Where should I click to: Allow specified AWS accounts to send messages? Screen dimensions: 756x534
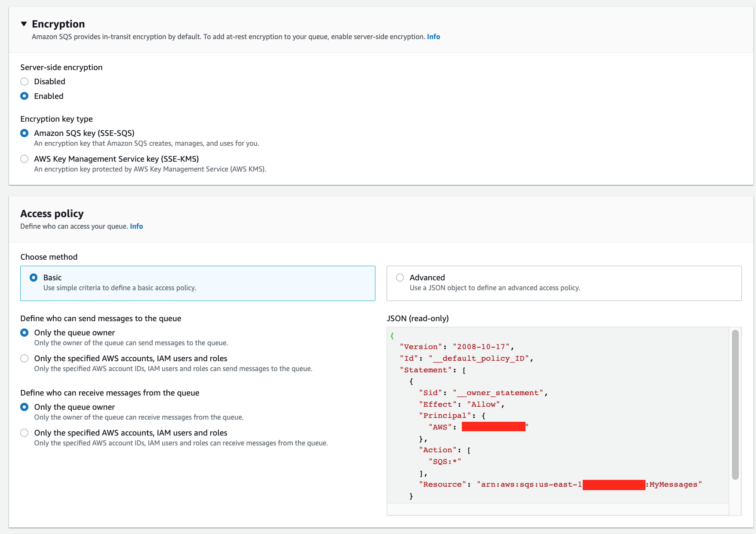coord(25,359)
